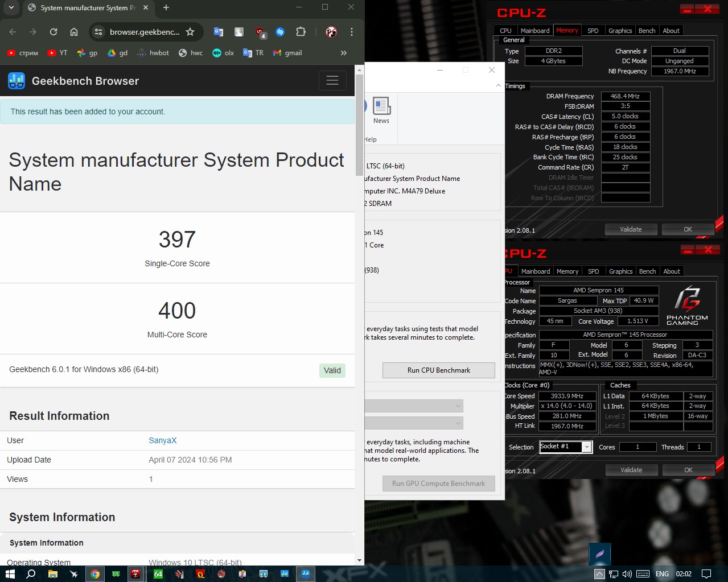The image size is (728, 582).
Task: Open Bench tab in top CPU-Z window
Action: pyautogui.click(x=647, y=31)
